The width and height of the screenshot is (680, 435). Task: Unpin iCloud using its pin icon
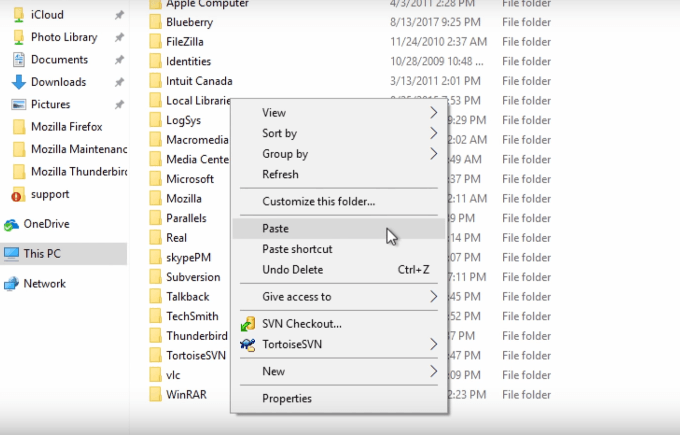tap(119, 15)
